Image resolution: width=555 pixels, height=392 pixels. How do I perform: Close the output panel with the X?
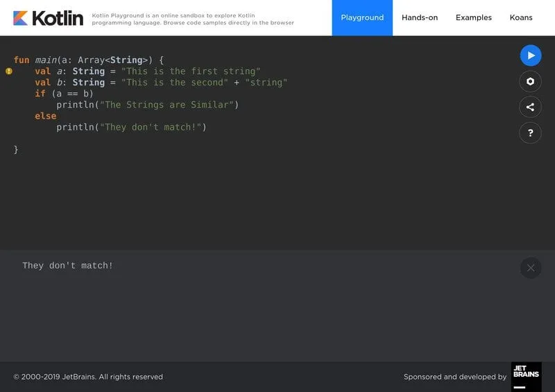click(531, 268)
